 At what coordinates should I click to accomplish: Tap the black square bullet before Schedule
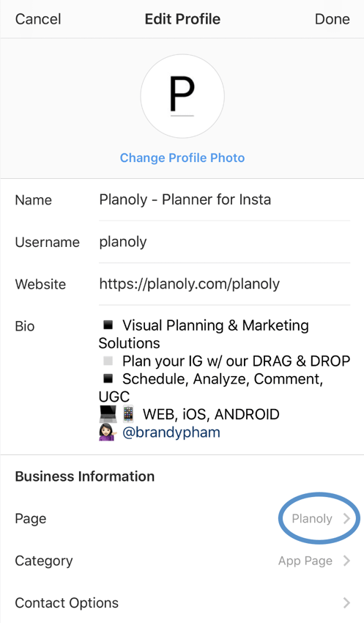(108, 379)
